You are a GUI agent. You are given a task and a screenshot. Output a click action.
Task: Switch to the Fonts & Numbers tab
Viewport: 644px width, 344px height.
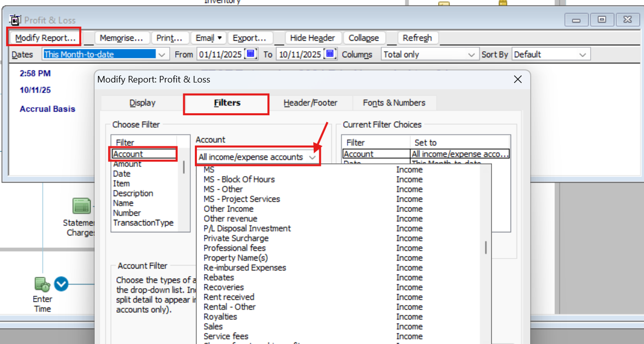pyautogui.click(x=394, y=103)
